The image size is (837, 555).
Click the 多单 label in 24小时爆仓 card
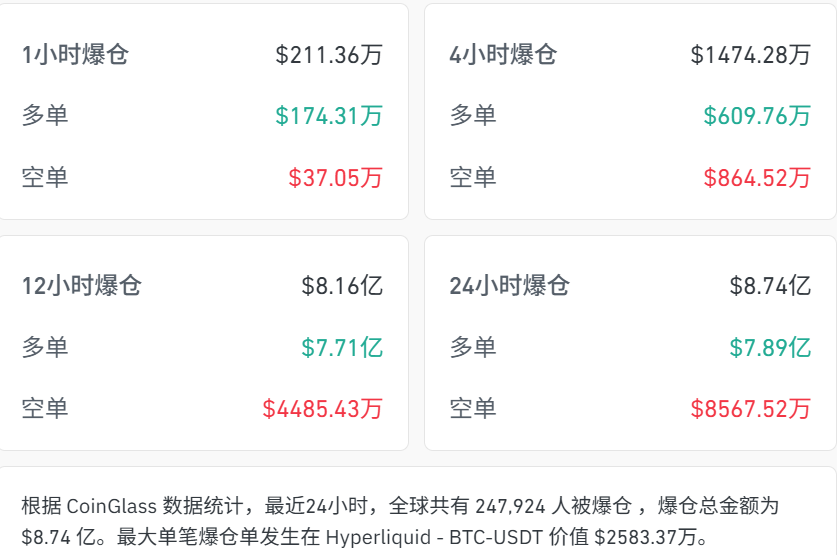473,348
